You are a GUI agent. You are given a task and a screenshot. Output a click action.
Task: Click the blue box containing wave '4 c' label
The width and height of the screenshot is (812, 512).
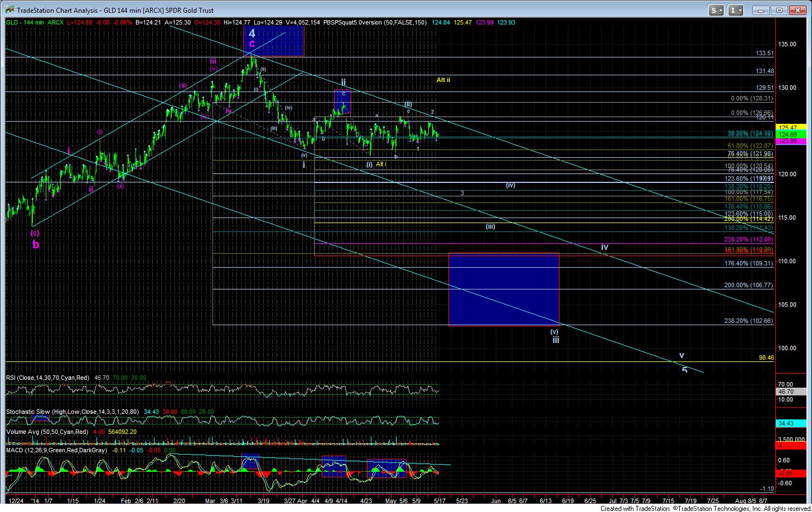pyautogui.click(x=274, y=40)
